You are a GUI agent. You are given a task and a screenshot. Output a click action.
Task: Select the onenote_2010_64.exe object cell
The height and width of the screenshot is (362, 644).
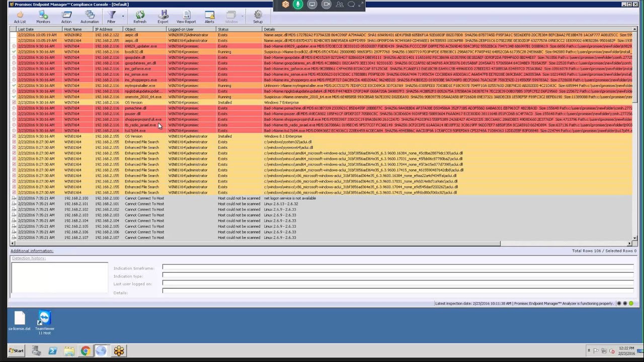click(145, 97)
